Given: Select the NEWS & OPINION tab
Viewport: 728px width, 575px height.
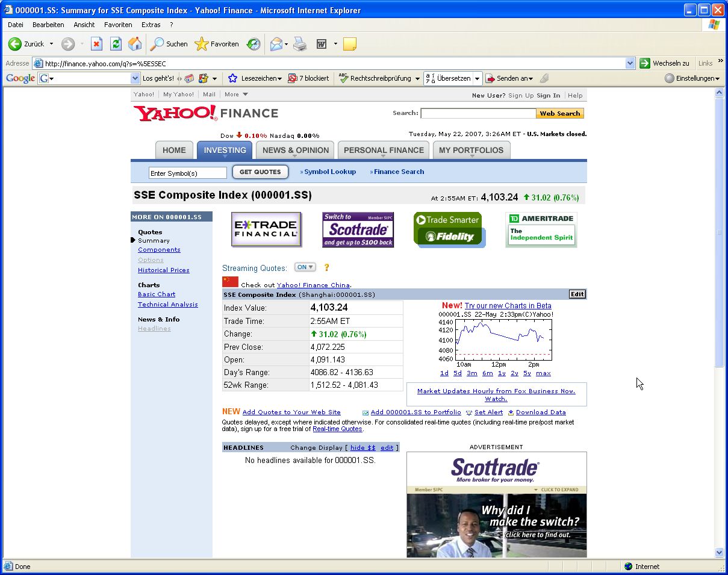Looking at the screenshot, I should [296, 150].
